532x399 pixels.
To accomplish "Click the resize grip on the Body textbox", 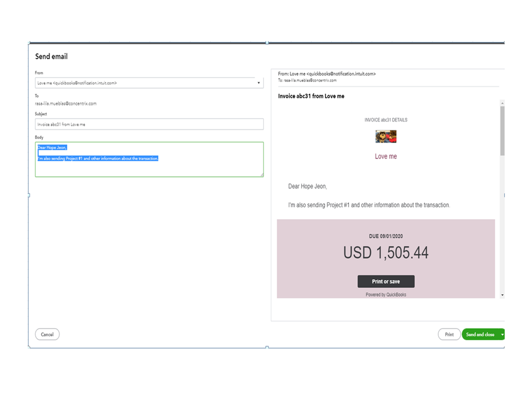I will pos(261,175).
